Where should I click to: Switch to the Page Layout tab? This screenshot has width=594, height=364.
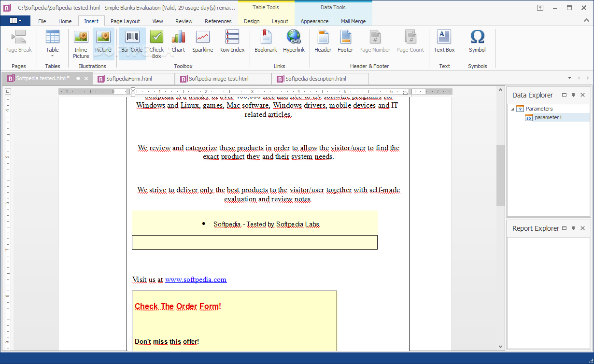coord(125,21)
